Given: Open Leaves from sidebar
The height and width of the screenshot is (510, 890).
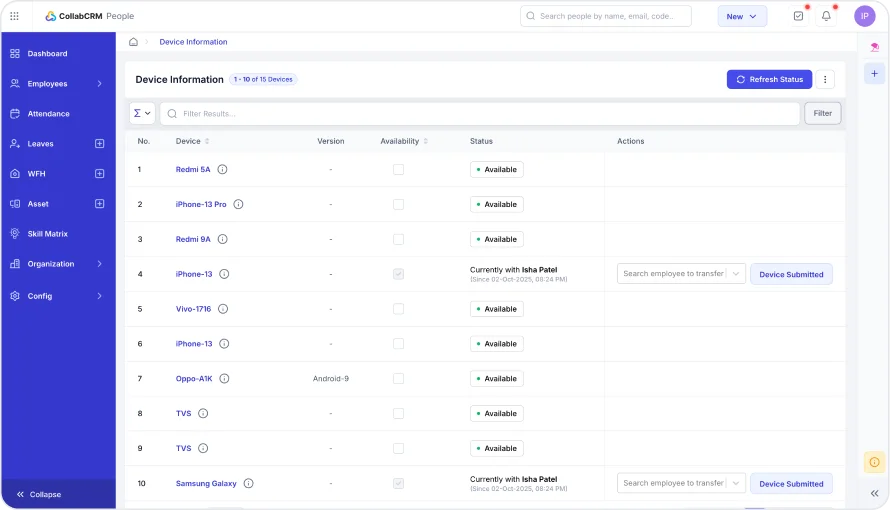Looking at the screenshot, I should click(40, 144).
